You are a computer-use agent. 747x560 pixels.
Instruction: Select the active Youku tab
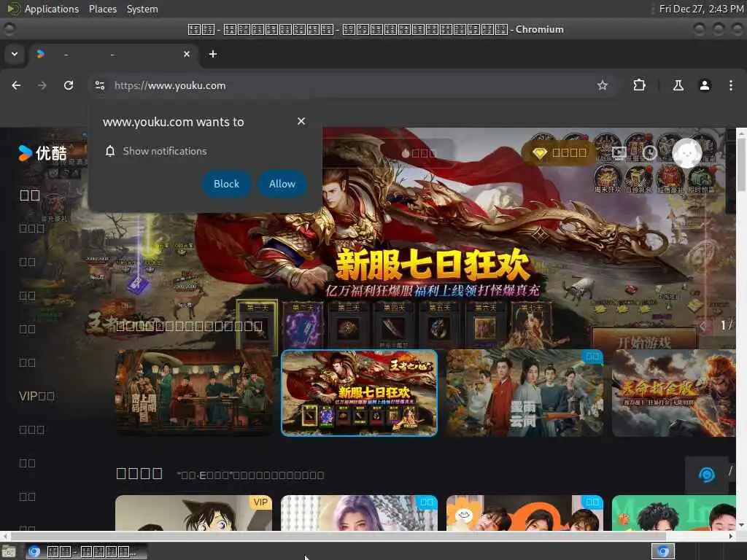point(113,54)
